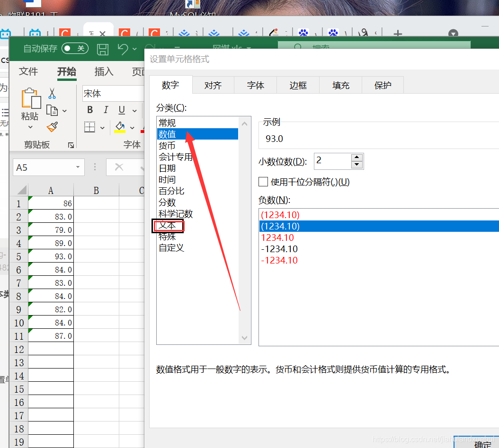Switch to the 填充 dialog tab
Screen dimensions: 499x448
pos(341,85)
